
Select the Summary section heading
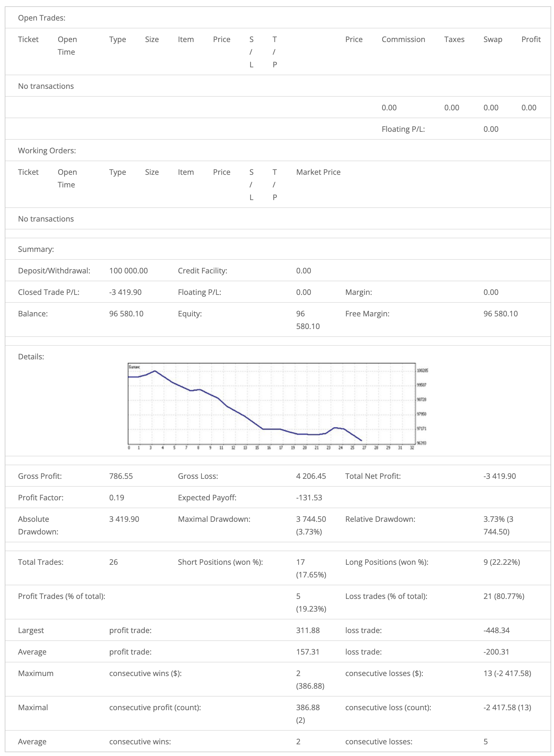[36, 249]
